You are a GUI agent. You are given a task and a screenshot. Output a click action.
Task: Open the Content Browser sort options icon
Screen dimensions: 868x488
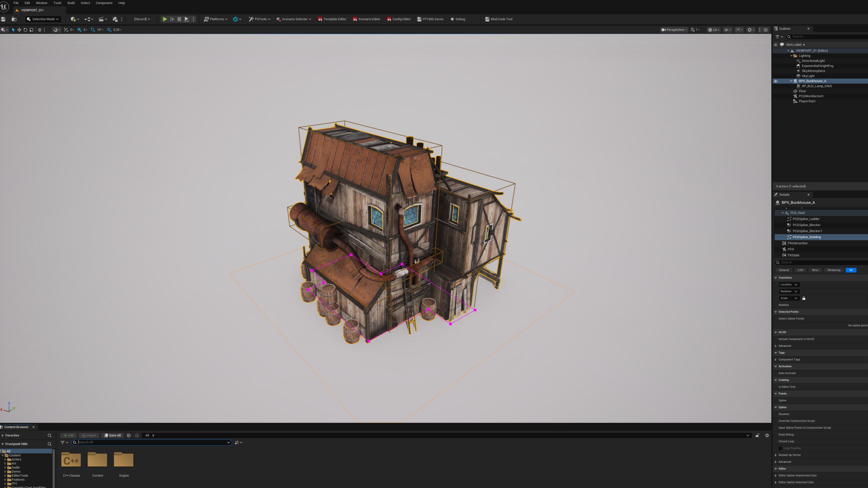(x=238, y=443)
